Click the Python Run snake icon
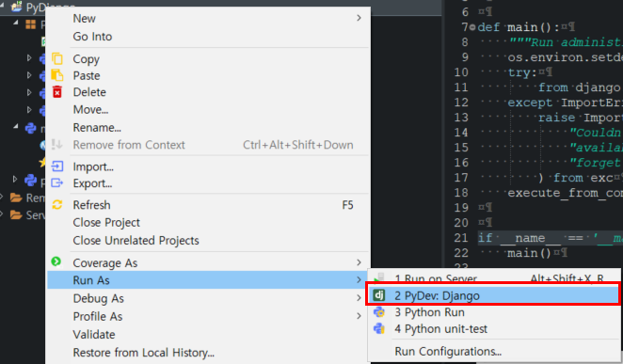The width and height of the screenshot is (623, 364). click(x=379, y=312)
